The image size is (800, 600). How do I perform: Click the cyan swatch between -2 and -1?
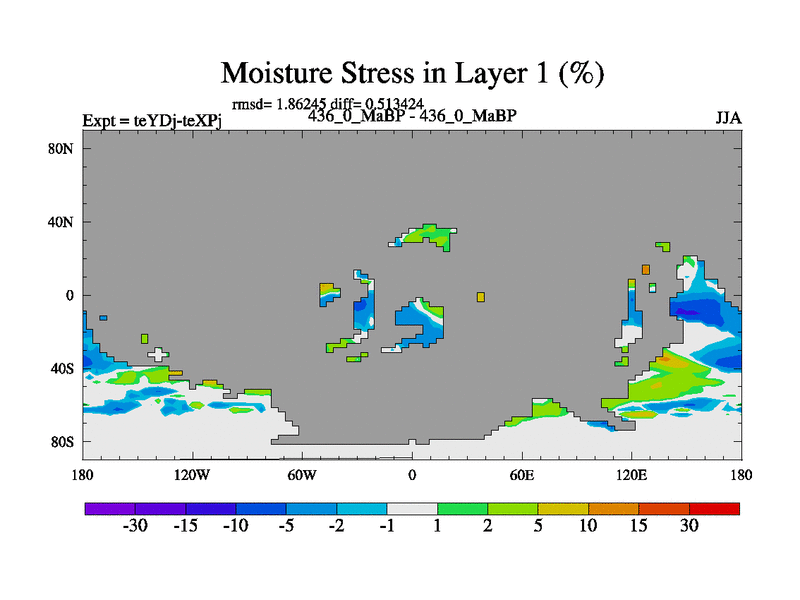[x=362, y=509]
